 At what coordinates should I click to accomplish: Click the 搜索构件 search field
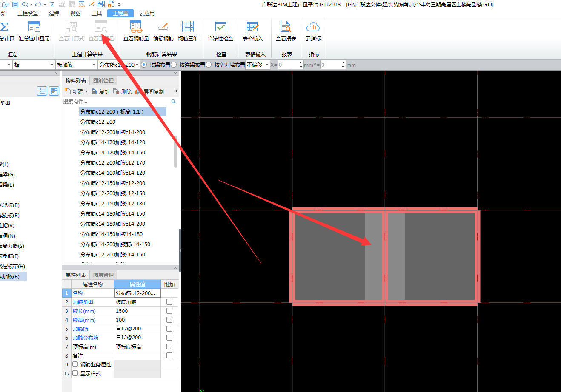(116, 101)
